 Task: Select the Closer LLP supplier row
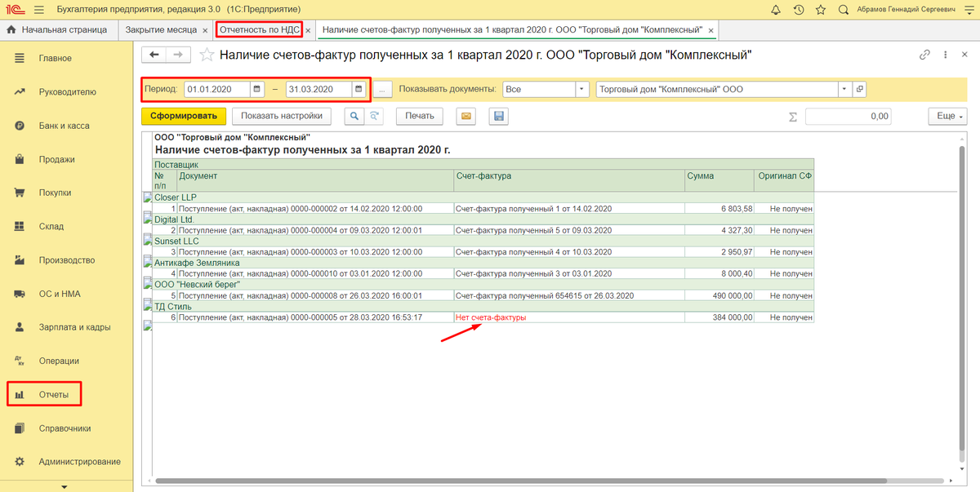point(483,197)
